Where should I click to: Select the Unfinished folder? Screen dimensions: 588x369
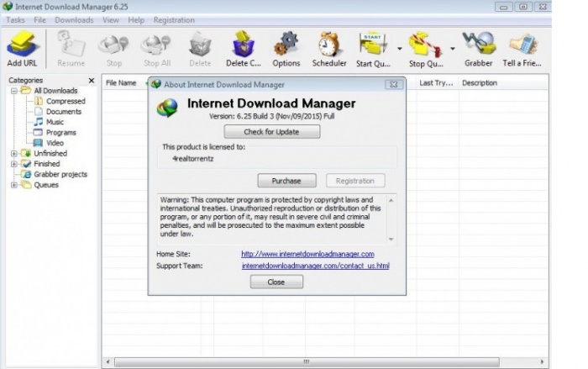(50, 153)
